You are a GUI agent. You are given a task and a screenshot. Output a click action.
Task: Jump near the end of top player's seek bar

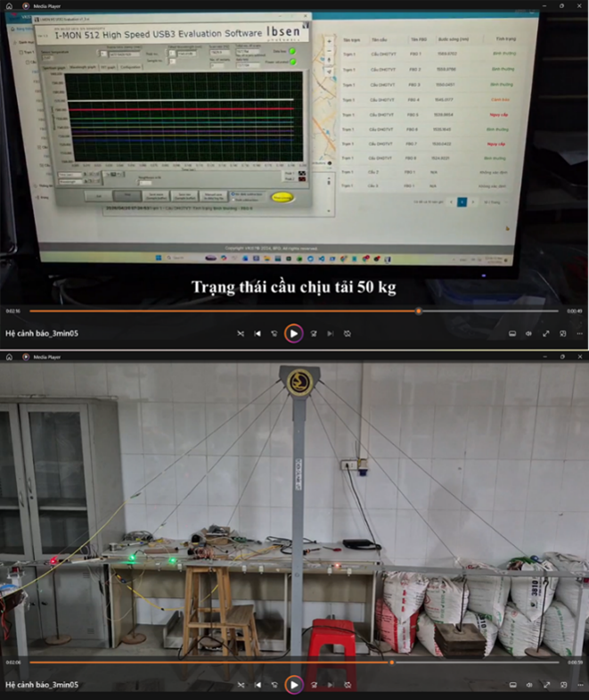553,310
